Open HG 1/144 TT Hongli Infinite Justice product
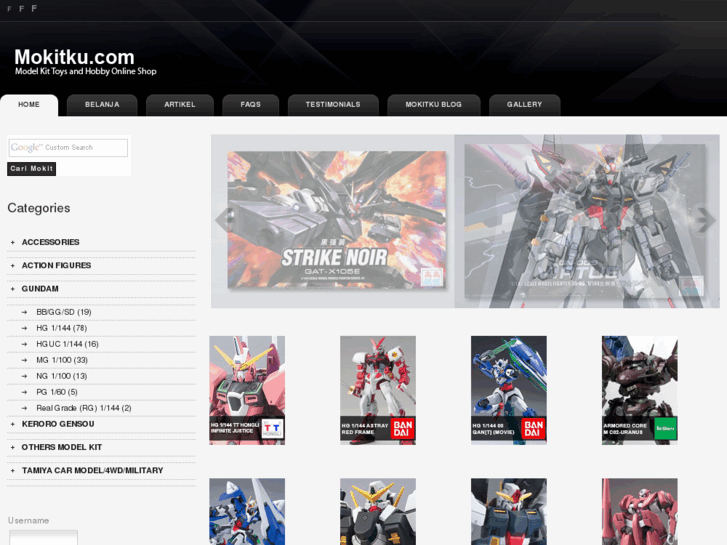727x545 pixels. (x=247, y=391)
